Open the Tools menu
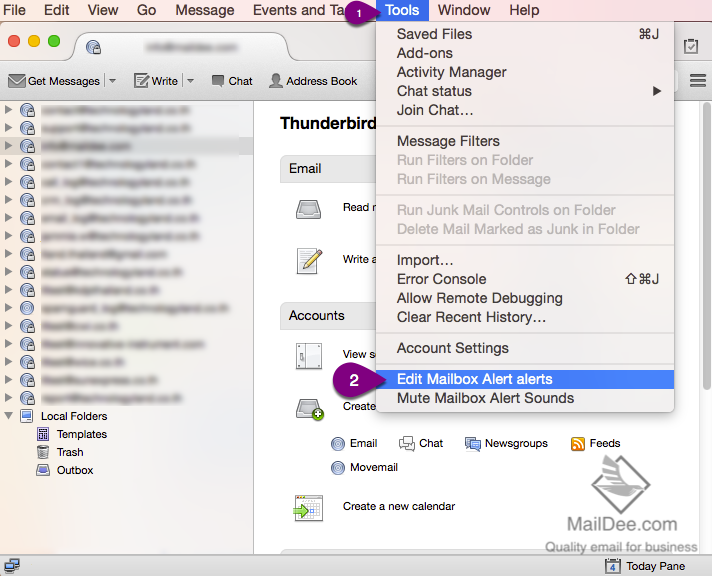Viewport: 712px width, 576px height. point(402,10)
